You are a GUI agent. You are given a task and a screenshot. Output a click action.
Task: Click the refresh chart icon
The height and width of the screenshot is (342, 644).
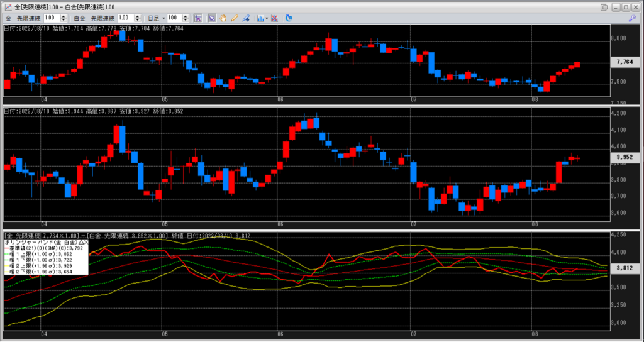(x=289, y=18)
